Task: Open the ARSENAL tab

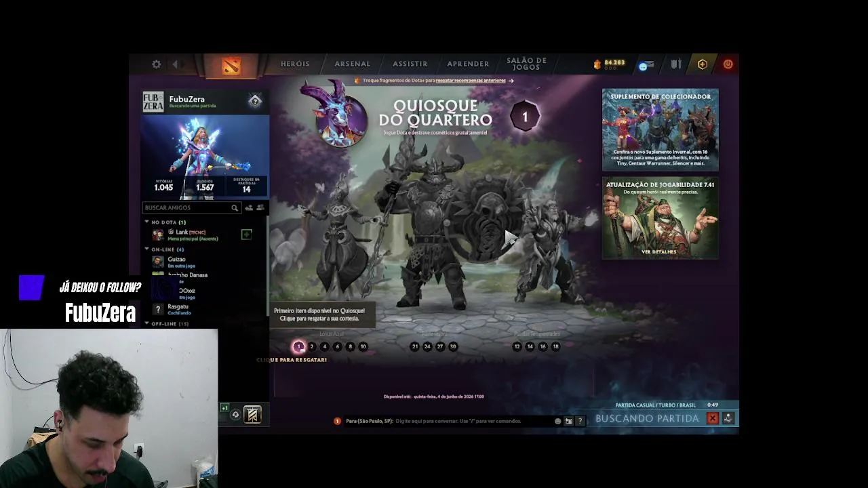Action: [x=353, y=64]
